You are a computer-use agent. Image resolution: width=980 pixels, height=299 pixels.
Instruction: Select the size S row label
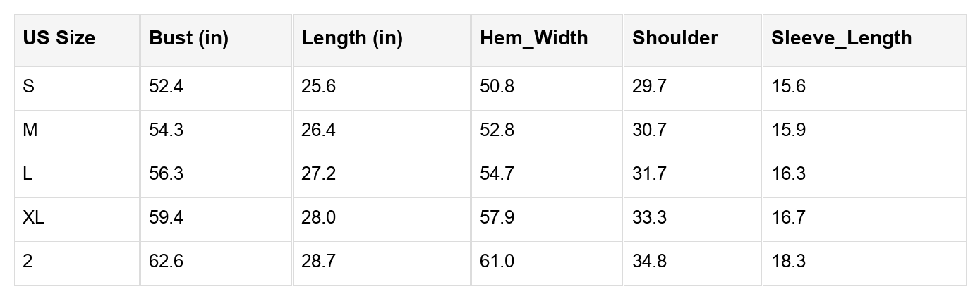click(x=28, y=87)
